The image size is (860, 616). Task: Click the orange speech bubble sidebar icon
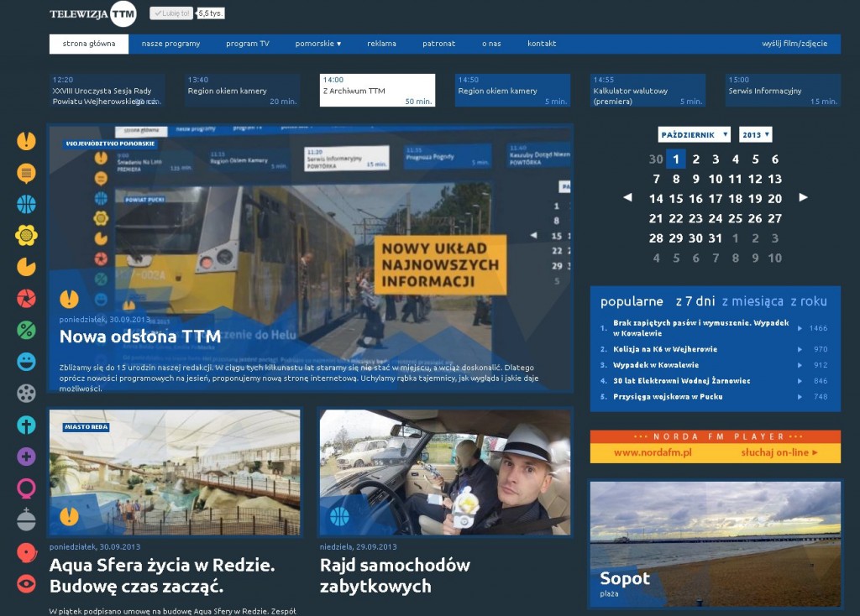coord(26,173)
